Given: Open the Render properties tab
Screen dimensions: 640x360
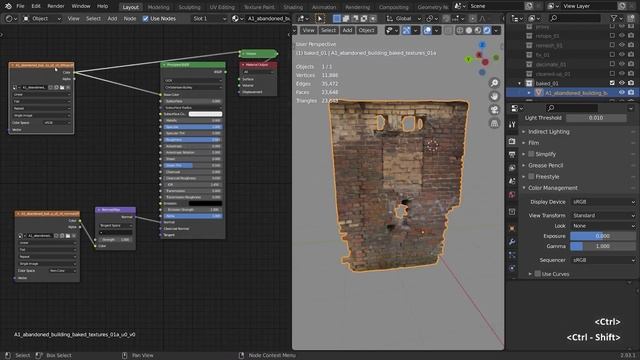Looking at the screenshot, I should [512, 141].
